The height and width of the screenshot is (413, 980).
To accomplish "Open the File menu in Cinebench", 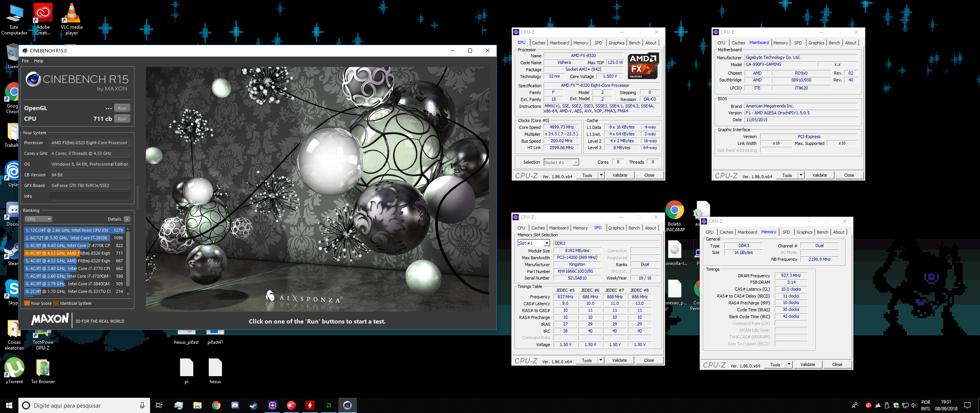I will [x=25, y=61].
